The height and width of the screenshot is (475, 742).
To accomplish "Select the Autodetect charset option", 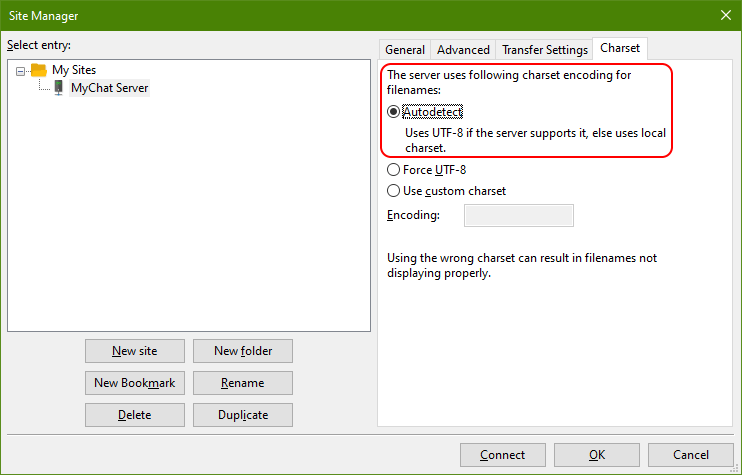I will point(394,112).
